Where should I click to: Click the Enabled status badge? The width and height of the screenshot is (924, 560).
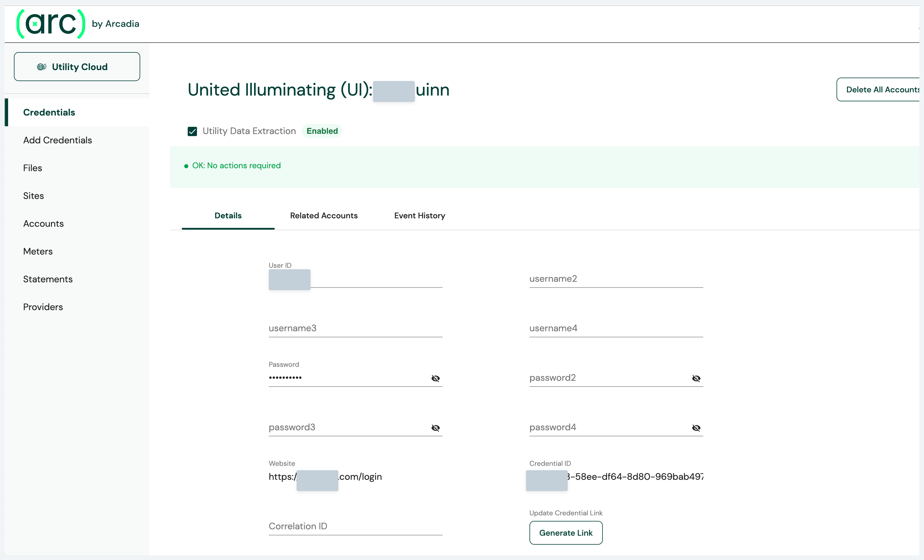322,131
